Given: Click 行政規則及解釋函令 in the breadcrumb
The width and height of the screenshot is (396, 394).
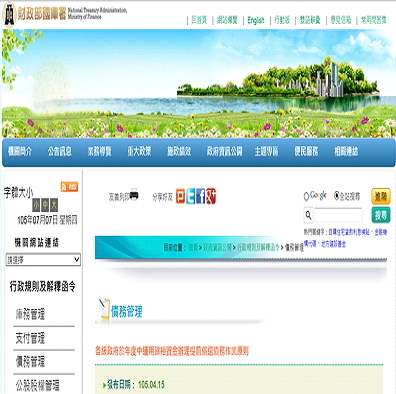Looking at the screenshot, I should tap(258, 247).
